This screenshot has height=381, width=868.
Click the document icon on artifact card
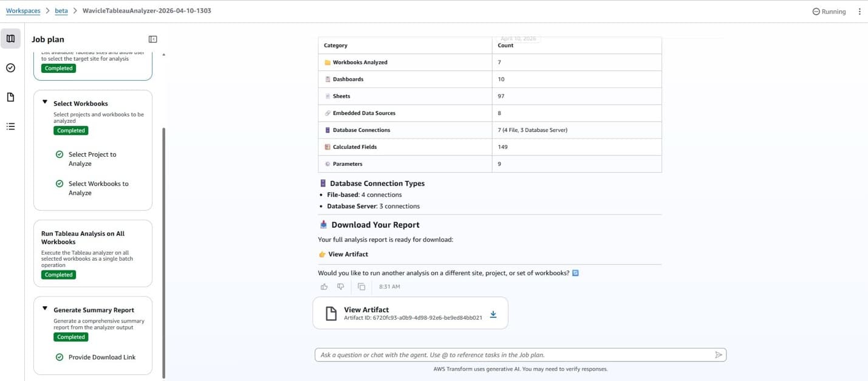pyautogui.click(x=330, y=314)
